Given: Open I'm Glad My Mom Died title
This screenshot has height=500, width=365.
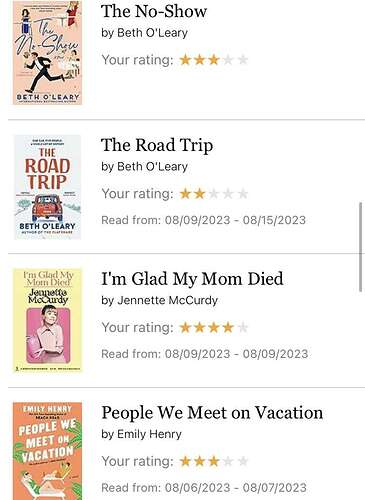Looking at the screenshot, I should [x=192, y=279].
